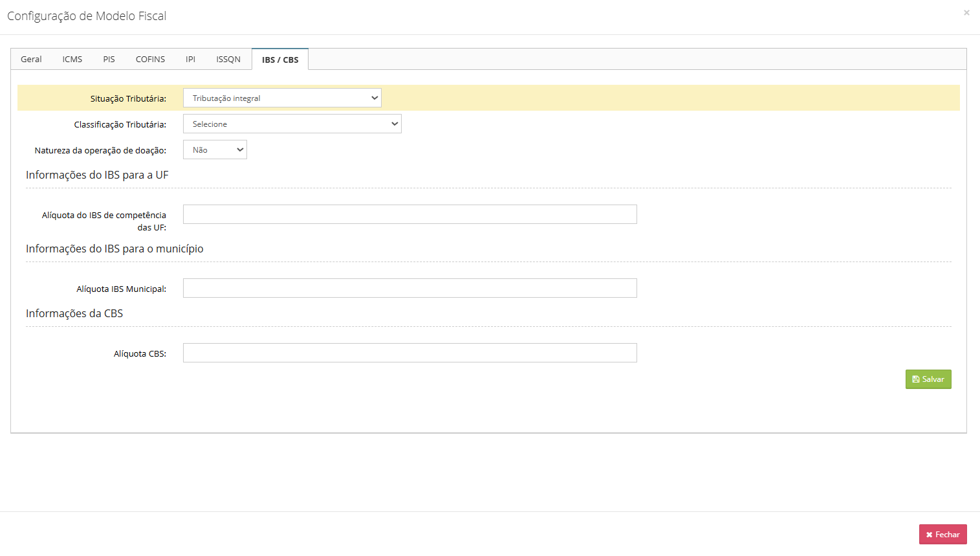The height and width of the screenshot is (556, 980).
Task: Open the Natureza da operação de doação dropdown
Action: (x=215, y=150)
